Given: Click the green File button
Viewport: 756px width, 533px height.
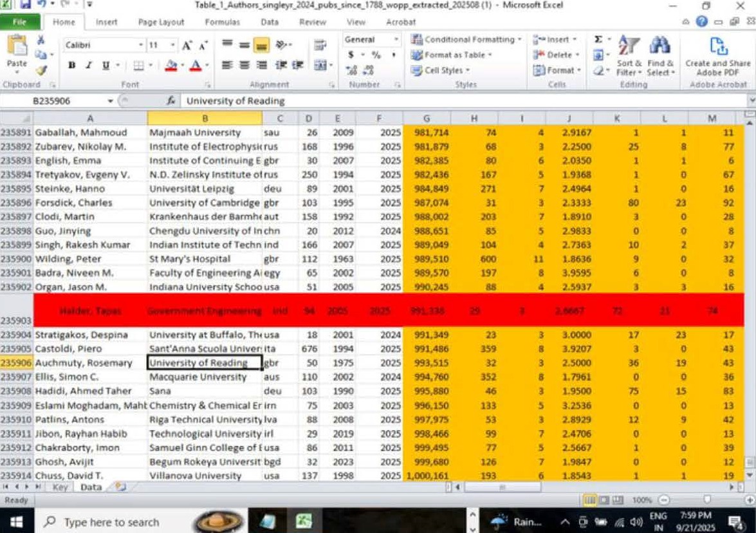Looking at the screenshot, I should (x=19, y=22).
